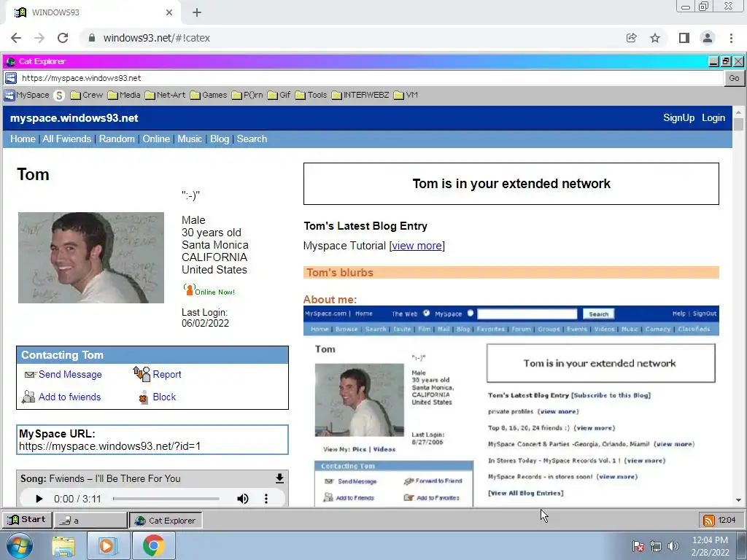Open the Search nav item
This screenshot has width=747, height=560.
click(x=252, y=139)
